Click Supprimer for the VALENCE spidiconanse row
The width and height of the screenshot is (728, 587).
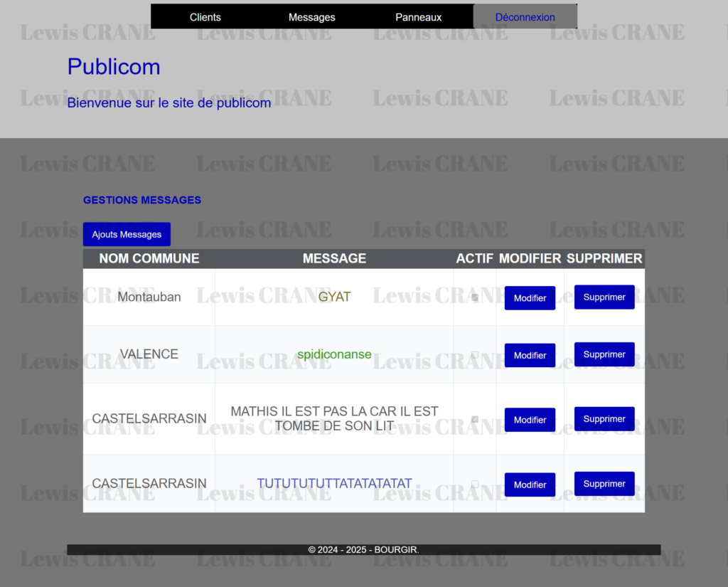604,354
